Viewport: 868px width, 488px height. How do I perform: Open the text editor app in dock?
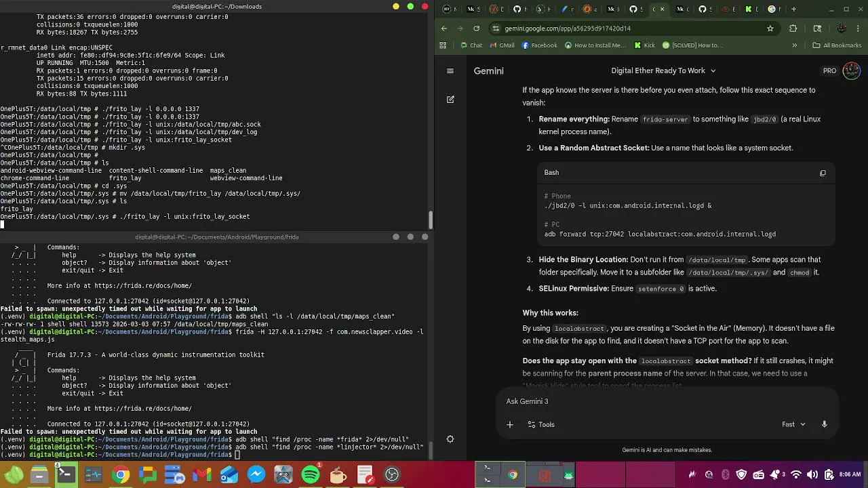365,474
